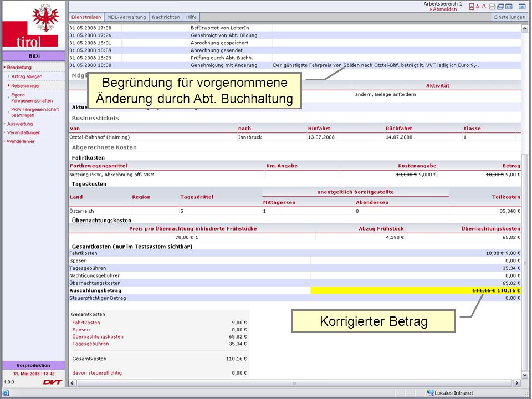Click the Fortbewegungsmittel column header
Image resolution: width=532 pixels, height=399 pixels.
[x=99, y=166]
